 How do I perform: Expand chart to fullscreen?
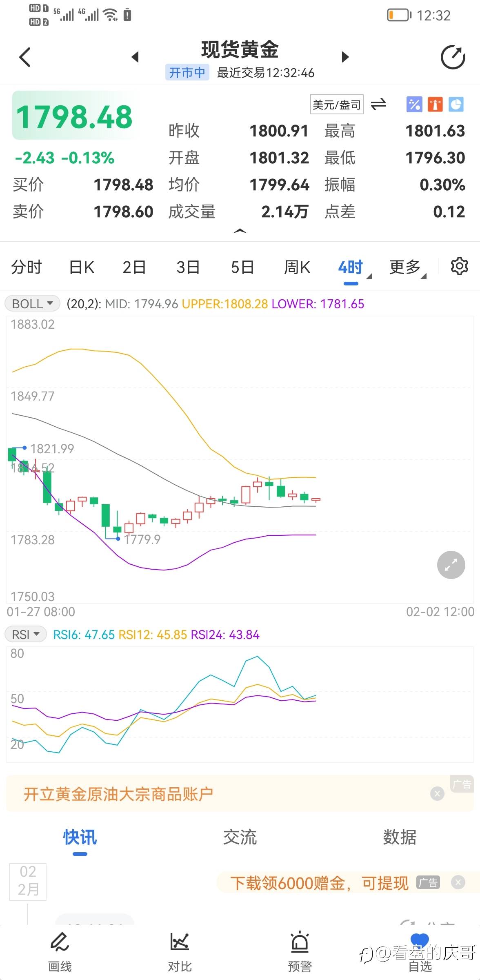coord(451,565)
